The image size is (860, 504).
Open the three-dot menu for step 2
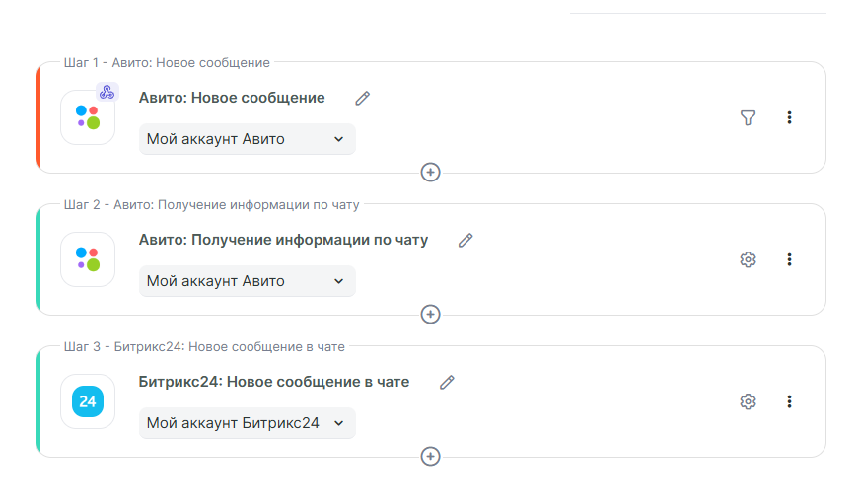click(x=789, y=259)
